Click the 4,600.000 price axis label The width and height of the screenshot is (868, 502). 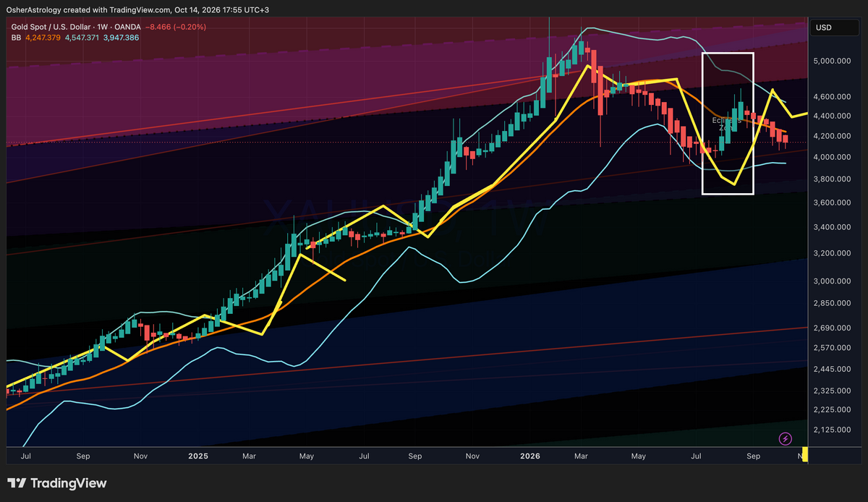(x=830, y=96)
